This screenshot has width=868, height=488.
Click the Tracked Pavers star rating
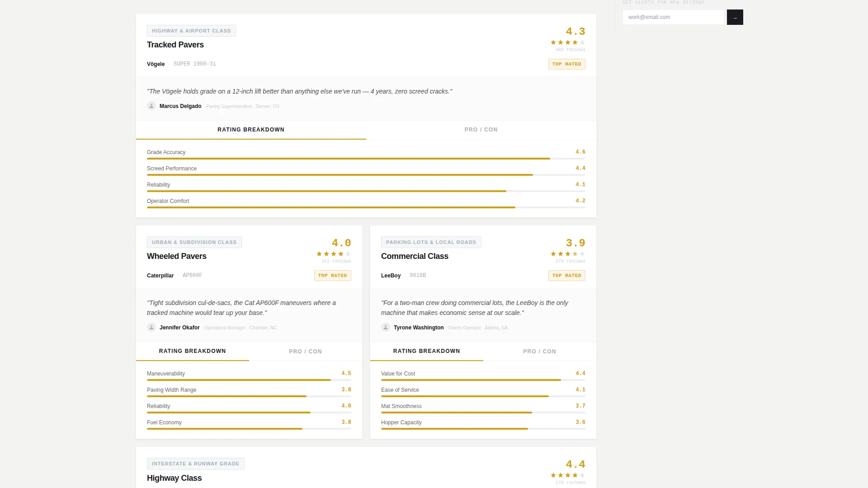coord(568,42)
